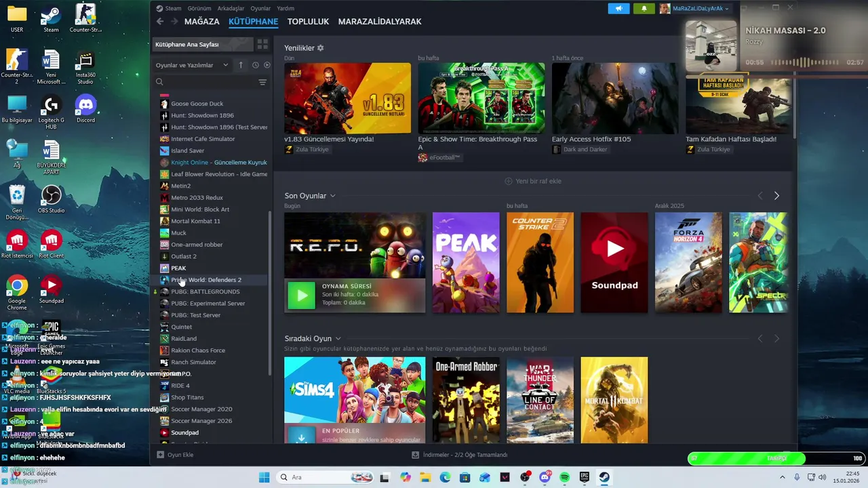This screenshot has width=868, height=488.
Task: Open eFootball link under Breakthrough Pass news
Action: coord(439,157)
